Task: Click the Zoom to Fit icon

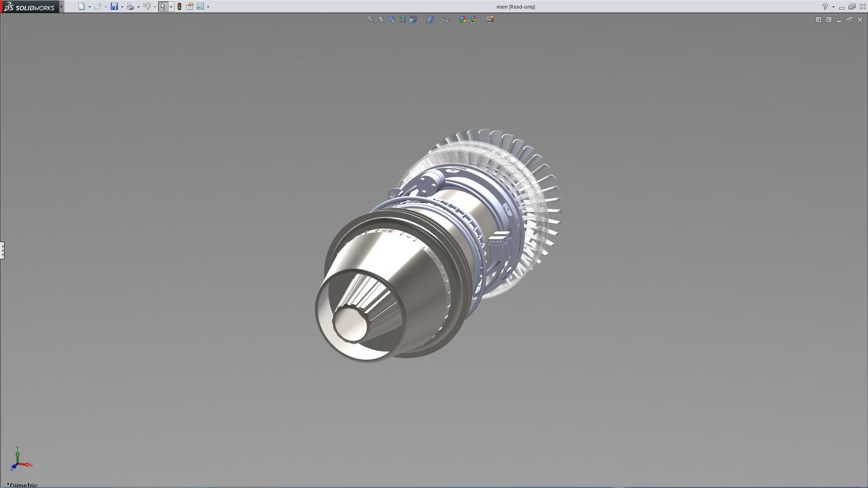Action: pyautogui.click(x=371, y=19)
